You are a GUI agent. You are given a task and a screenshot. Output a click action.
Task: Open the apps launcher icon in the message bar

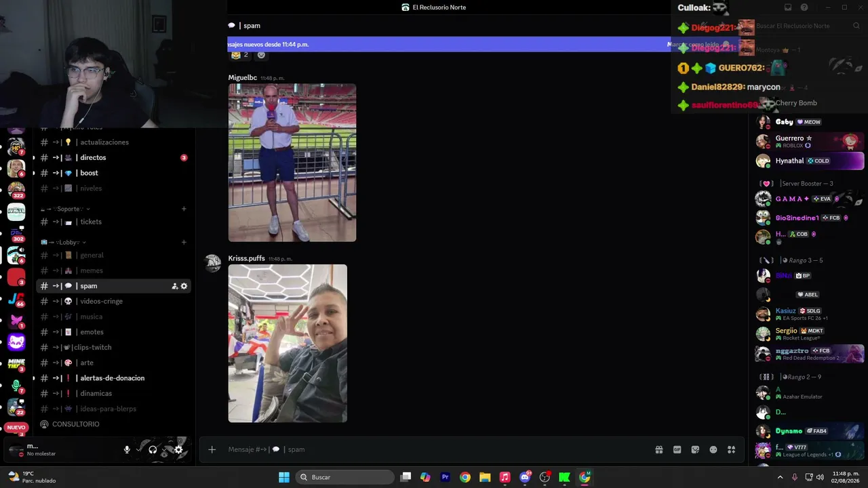[732, 449]
